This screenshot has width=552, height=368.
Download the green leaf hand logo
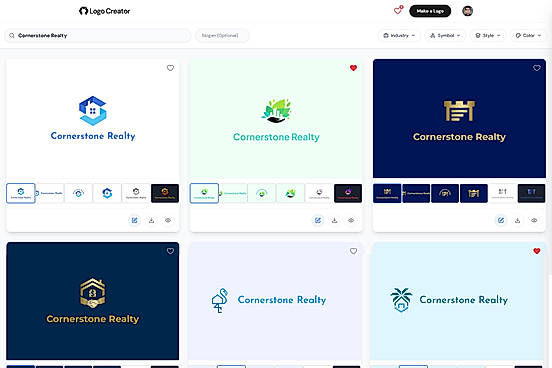coord(334,220)
